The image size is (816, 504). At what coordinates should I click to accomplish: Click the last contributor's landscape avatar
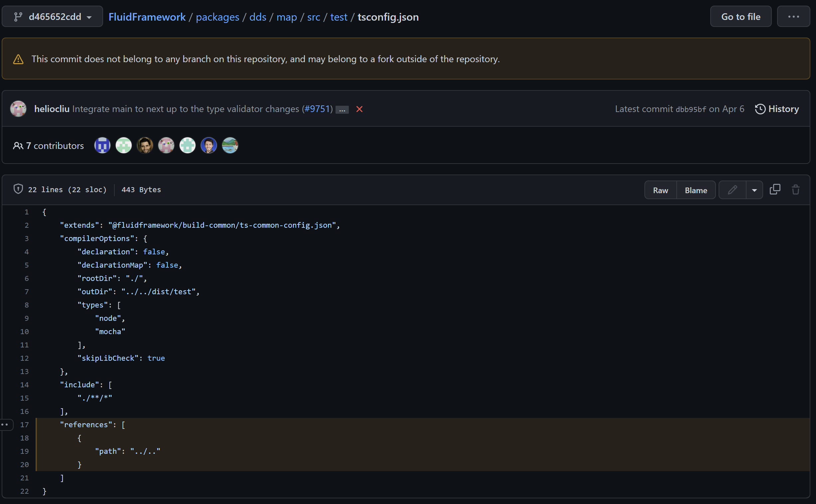tap(230, 146)
